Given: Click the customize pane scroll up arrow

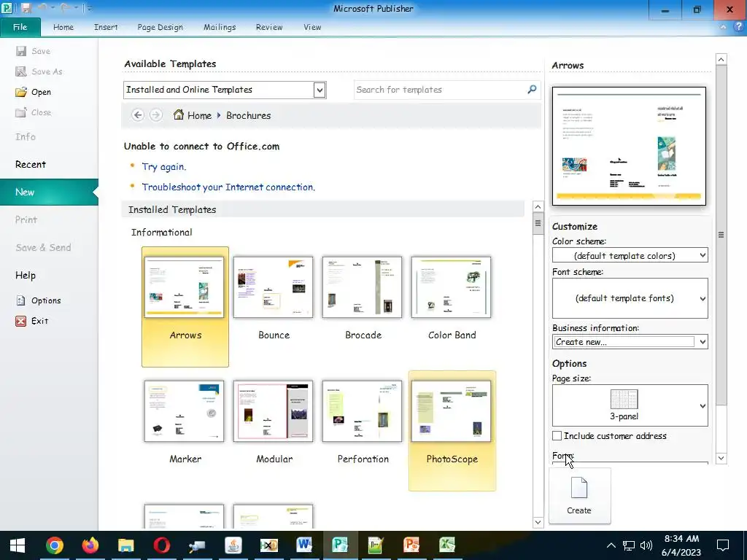Looking at the screenshot, I should (721, 60).
